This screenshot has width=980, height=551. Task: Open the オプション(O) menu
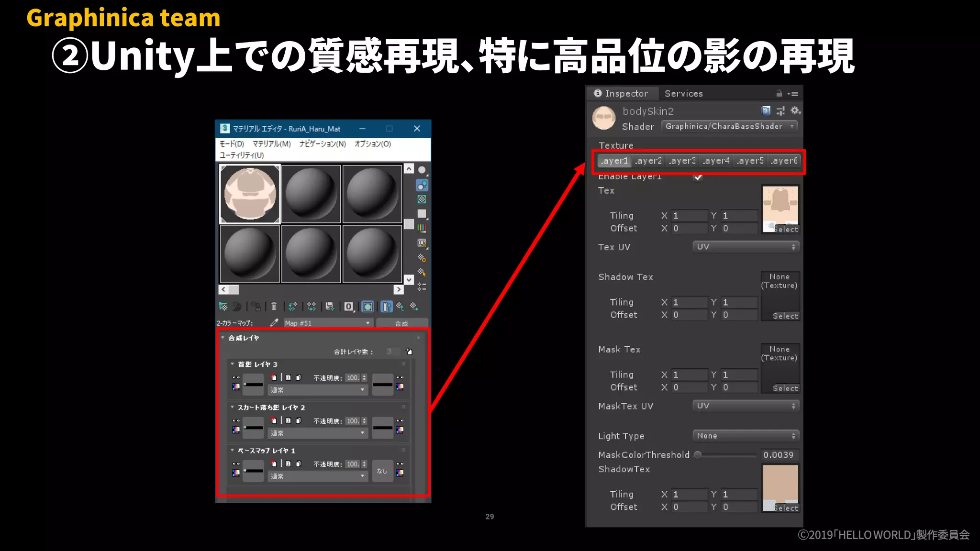click(x=373, y=144)
